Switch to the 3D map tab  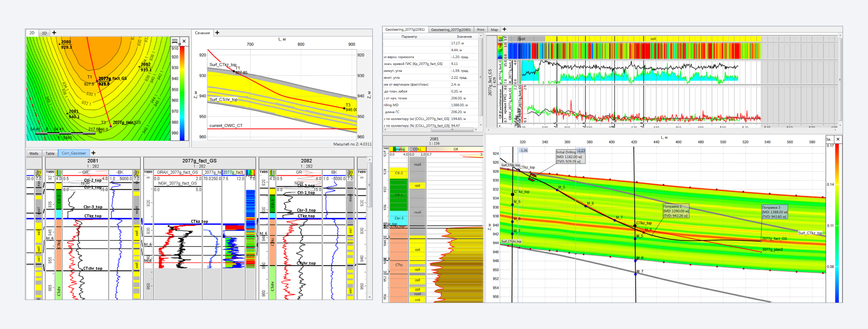(x=44, y=33)
